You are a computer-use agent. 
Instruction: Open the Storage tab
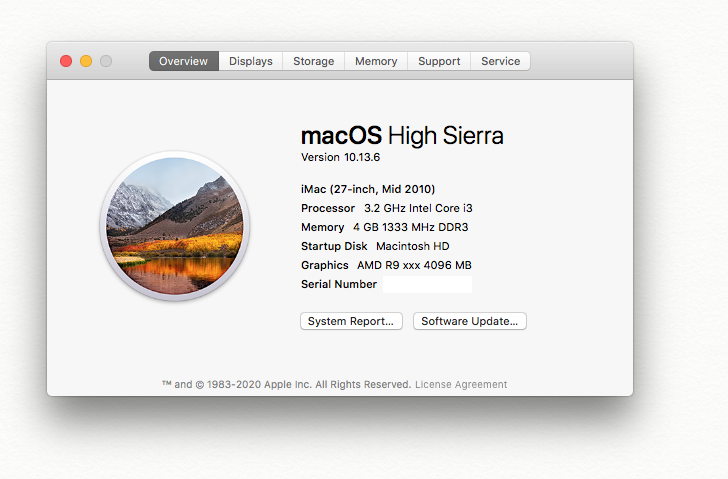pyautogui.click(x=313, y=61)
